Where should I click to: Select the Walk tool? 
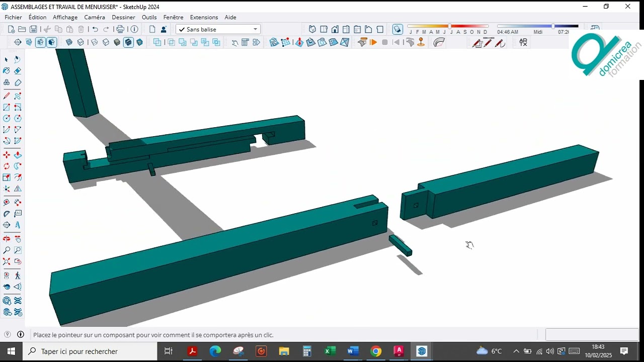[18, 275]
